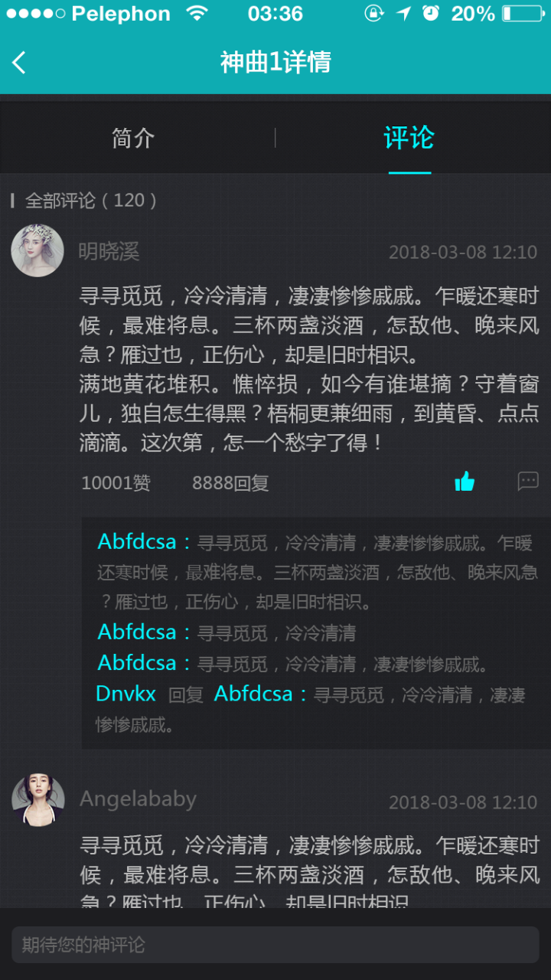Tap Abfdcsa after 回复 in Dnvkx's reply
Image resolution: width=551 pixels, height=980 pixels.
point(253,694)
